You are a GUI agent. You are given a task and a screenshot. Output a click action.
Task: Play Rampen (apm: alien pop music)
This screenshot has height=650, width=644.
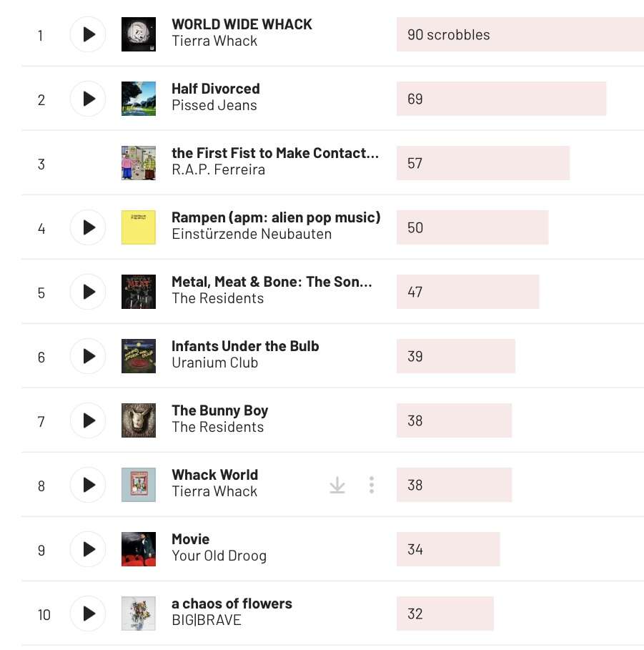pos(88,227)
